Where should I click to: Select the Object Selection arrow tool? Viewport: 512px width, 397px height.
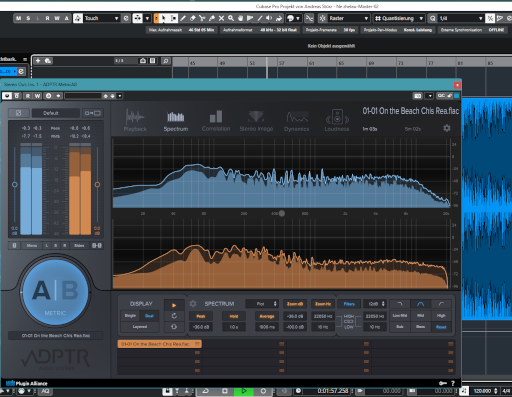163,18
